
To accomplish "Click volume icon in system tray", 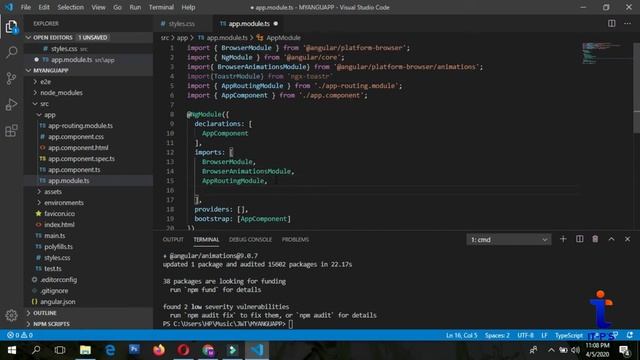I will click(x=576, y=350).
